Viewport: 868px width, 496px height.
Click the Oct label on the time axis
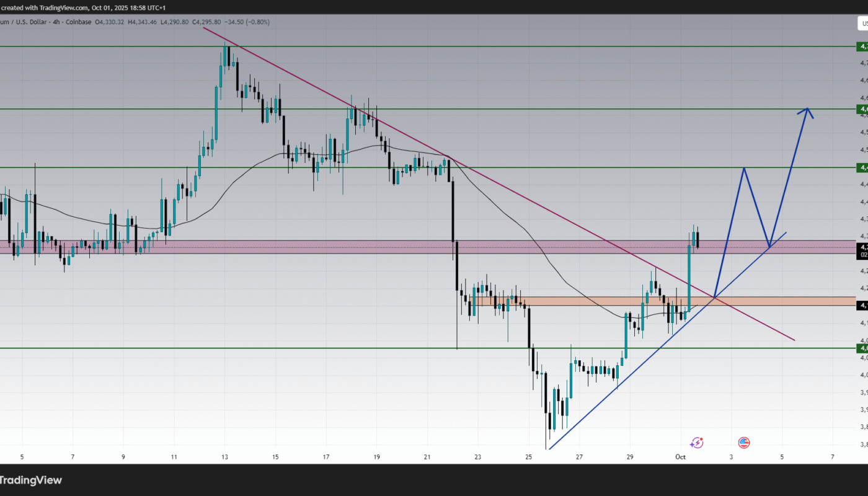click(681, 457)
